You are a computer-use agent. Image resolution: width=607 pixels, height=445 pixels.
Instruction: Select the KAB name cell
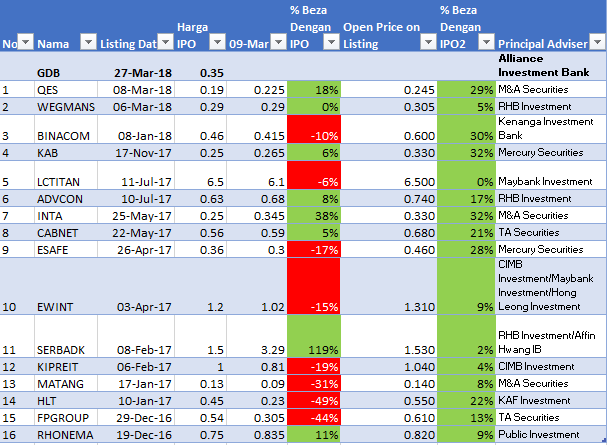click(x=66, y=152)
